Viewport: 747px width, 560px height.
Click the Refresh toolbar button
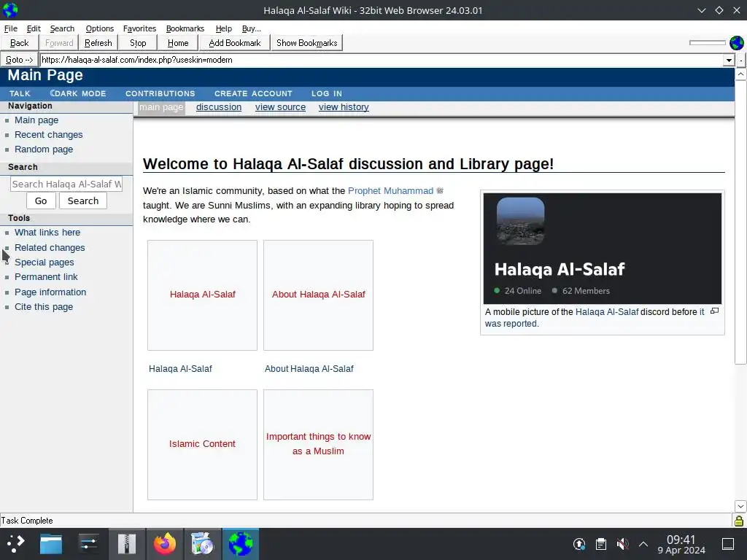coord(98,43)
